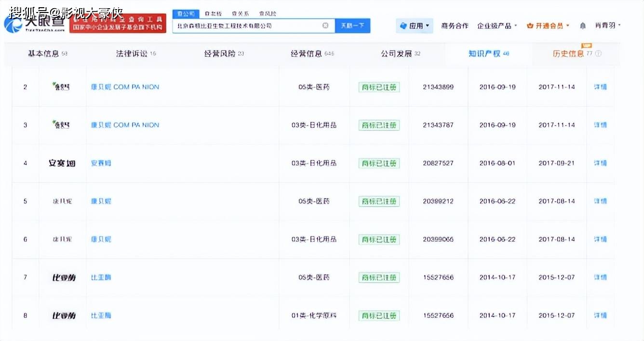The height and width of the screenshot is (341, 644).
Task: Click the 应用 app icon
Action: click(x=403, y=26)
